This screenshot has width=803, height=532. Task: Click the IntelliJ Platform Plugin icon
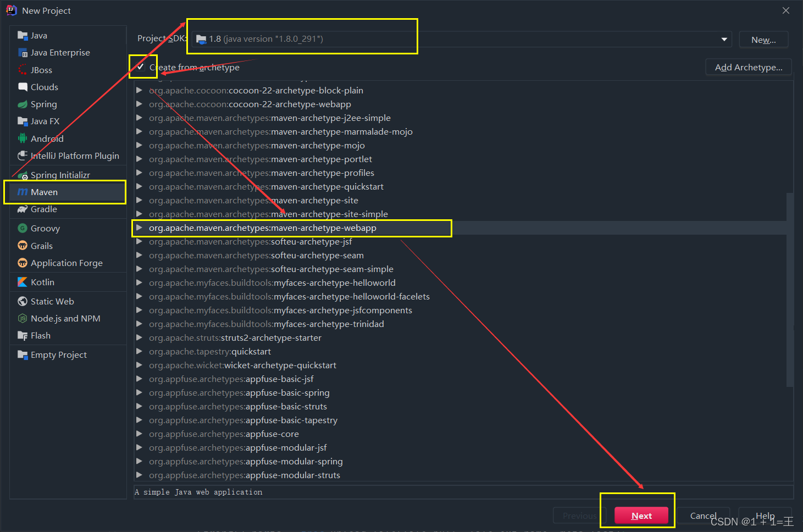(23, 156)
